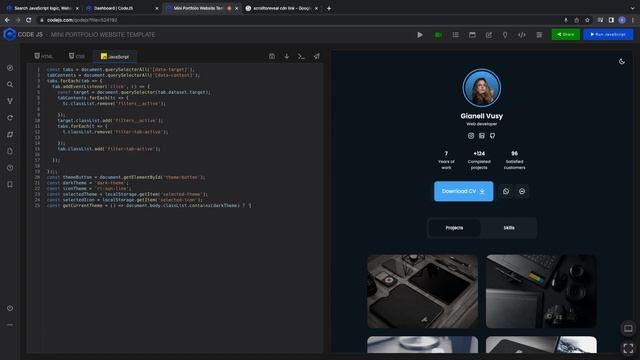Click the Instagram icon under Gianell Vusy
Image resolution: width=640 pixels, height=360 pixels.
[471, 136]
